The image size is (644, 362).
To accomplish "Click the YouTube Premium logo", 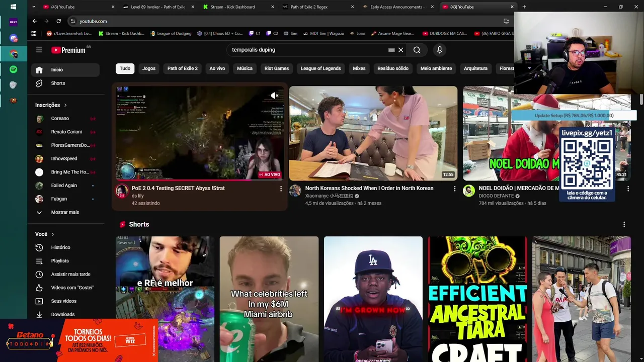I will point(68,50).
